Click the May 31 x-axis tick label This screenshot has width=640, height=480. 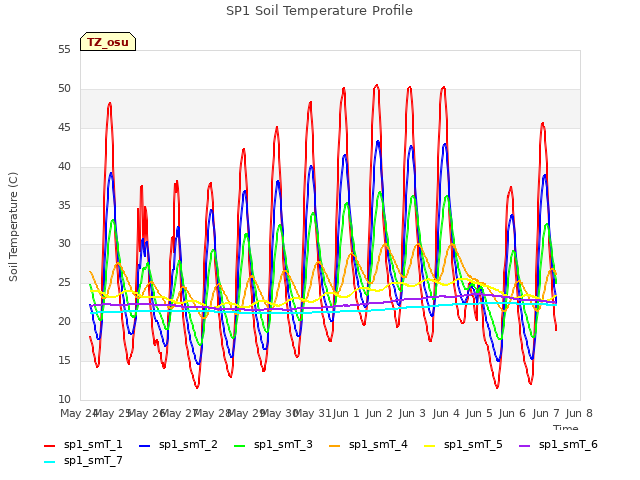tap(313, 413)
